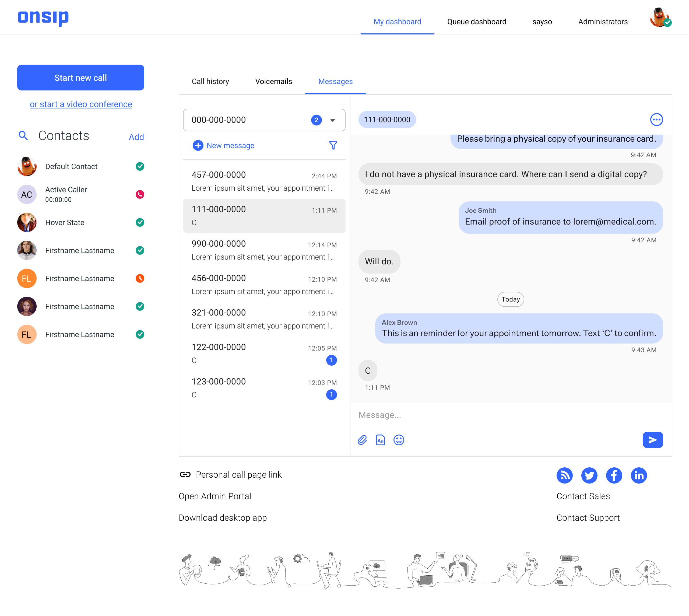Click the Default Contact avatar

[x=27, y=167]
